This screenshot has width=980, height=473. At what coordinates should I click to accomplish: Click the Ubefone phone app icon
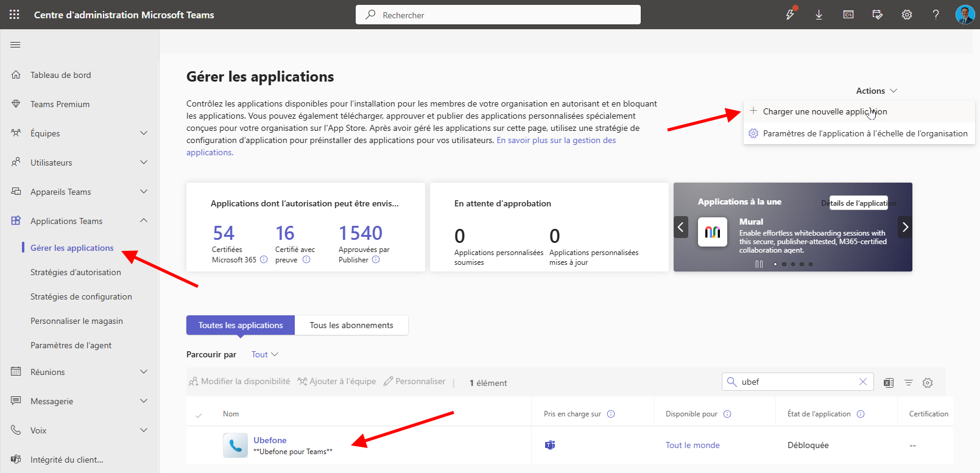pyautogui.click(x=235, y=445)
